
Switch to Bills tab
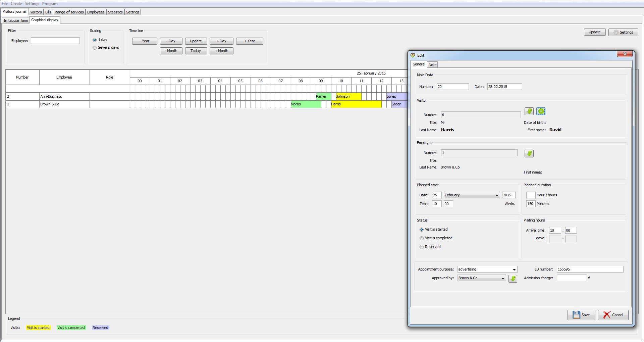click(x=48, y=12)
